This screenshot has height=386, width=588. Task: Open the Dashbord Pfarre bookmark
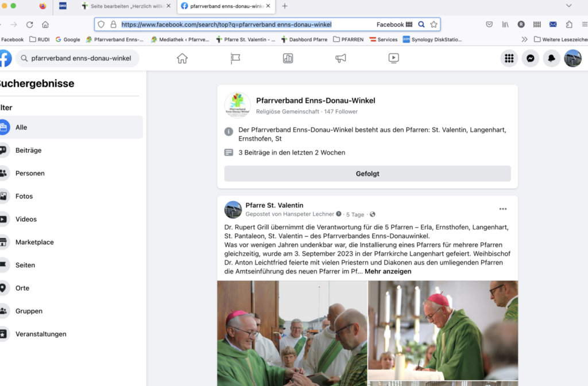(304, 40)
